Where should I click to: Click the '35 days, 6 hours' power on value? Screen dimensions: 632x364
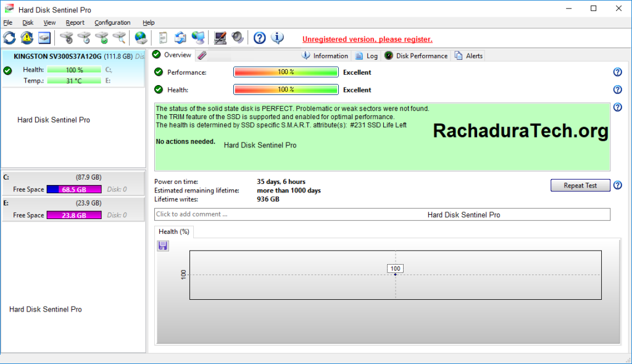click(x=281, y=182)
